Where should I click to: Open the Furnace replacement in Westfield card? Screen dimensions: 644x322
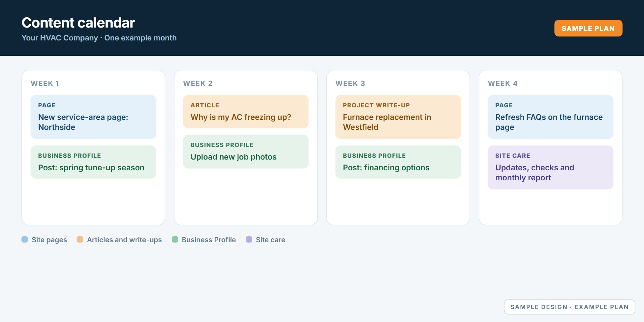tap(398, 117)
